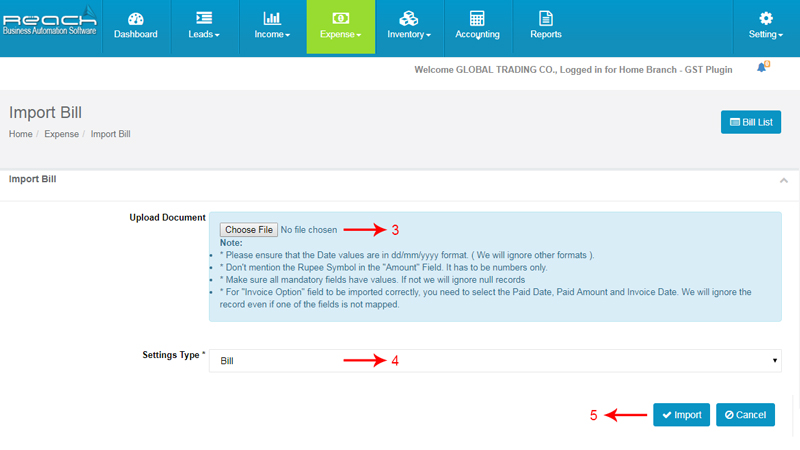Click the Upload Document label

point(167,217)
